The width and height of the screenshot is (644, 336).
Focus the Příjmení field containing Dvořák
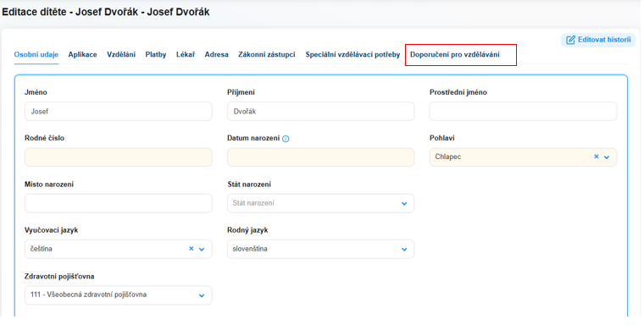320,111
